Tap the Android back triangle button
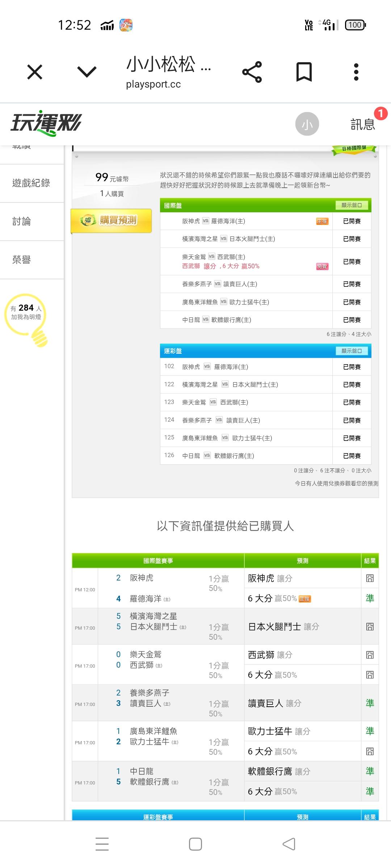391x868 pixels. (x=289, y=844)
